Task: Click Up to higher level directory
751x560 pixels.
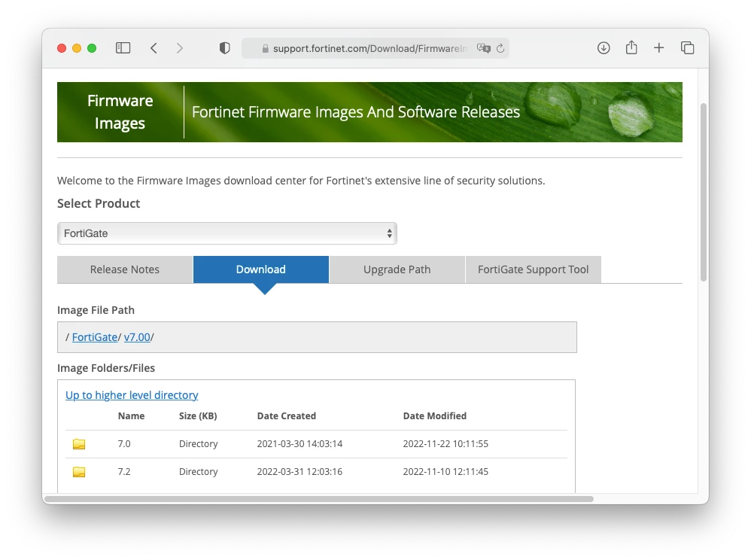Action: point(132,395)
